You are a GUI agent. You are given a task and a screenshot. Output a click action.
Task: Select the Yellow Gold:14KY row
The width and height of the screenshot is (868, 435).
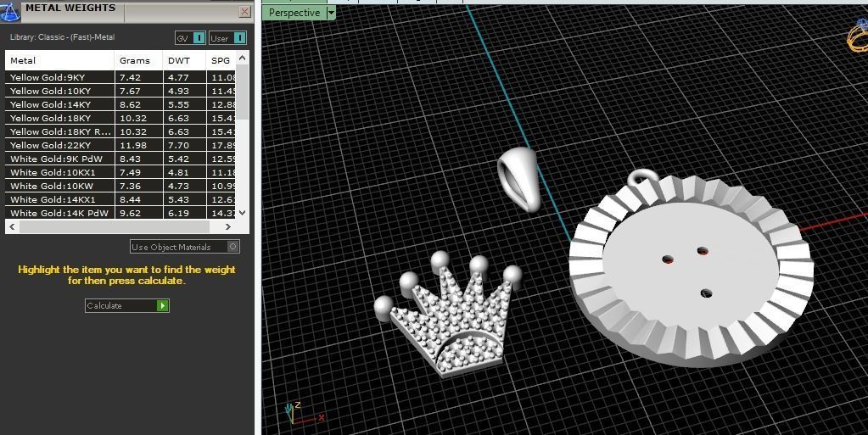[120, 104]
